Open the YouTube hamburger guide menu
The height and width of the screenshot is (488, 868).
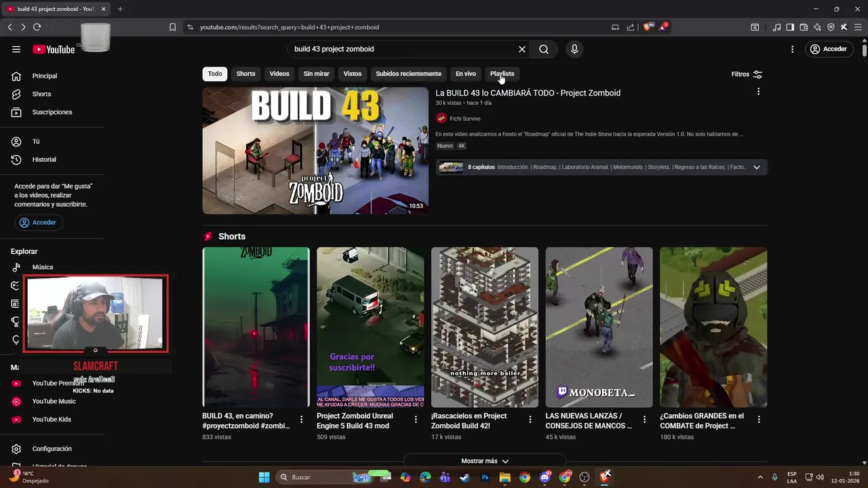[16, 49]
